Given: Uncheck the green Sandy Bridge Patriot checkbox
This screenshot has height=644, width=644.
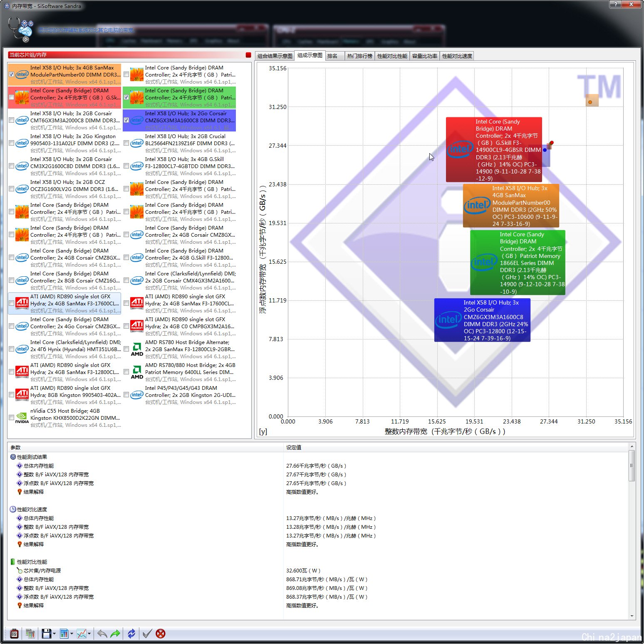Looking at the screenshot, I should [x=126, y=97].
